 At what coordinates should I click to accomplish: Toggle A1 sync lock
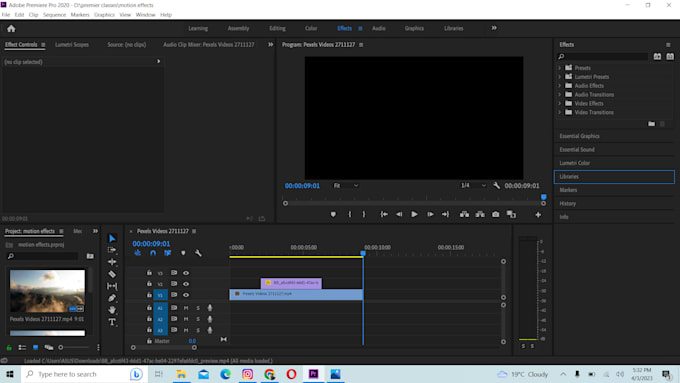tap(174, 308)
